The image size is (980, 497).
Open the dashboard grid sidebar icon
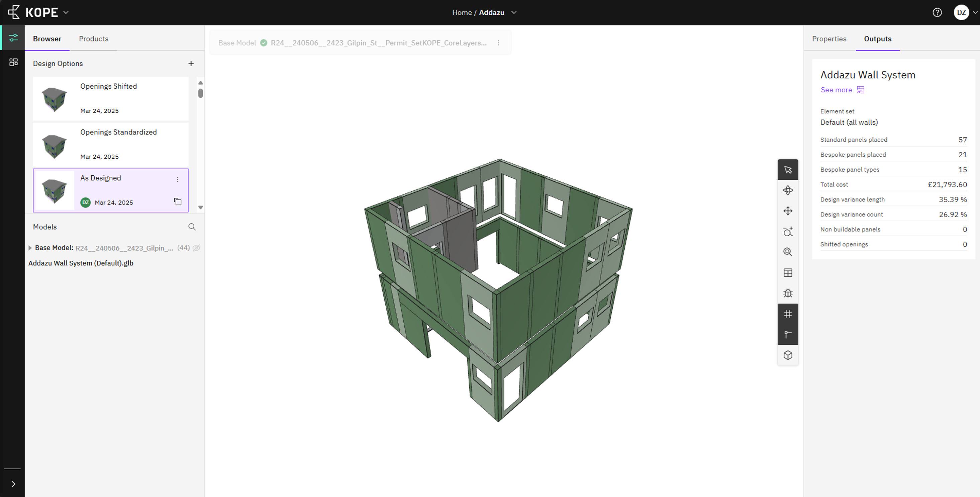[13, 62]
